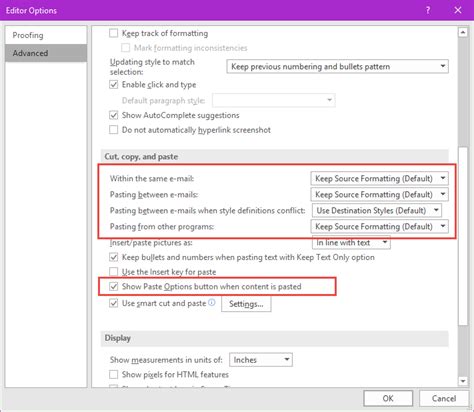Open Pasting from other programs dropdown
Viewport: 474px width, 412px height.
click(379, 226)
